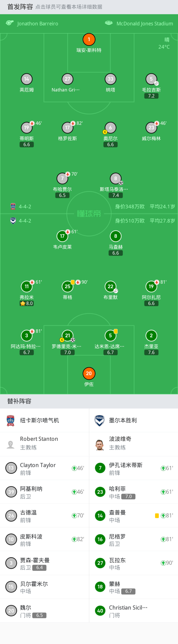The width and height of the screenshot is (178, 644).
Task: Select substitute goalkeeper Christian Sicil… name
Action: pos(128,607)
